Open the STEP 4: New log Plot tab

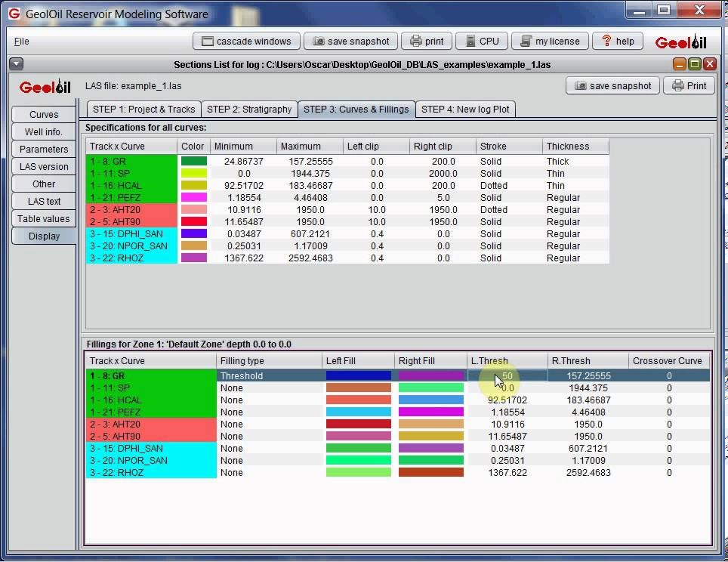pos(465,110)
